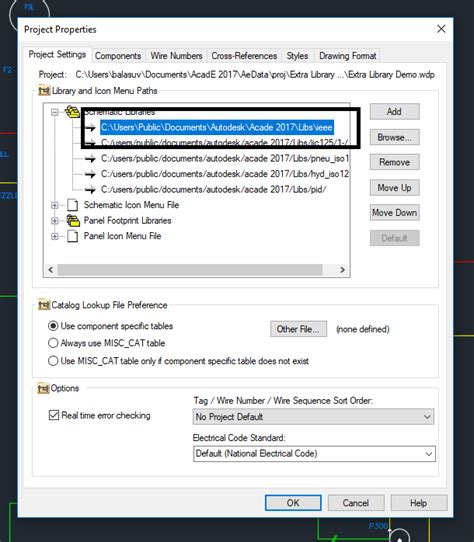Toggle Real time error checking checkbox

point(54,415)
